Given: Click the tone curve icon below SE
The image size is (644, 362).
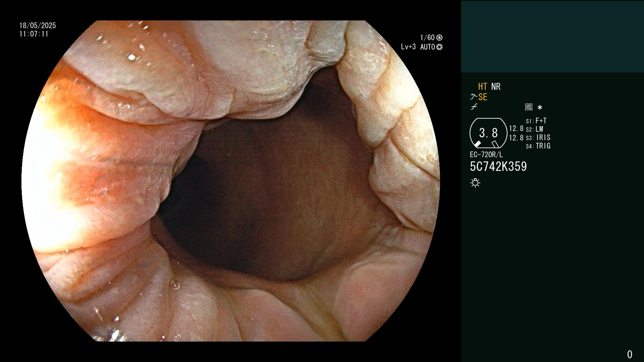Looking at the screenshot, I should [474, 107].
